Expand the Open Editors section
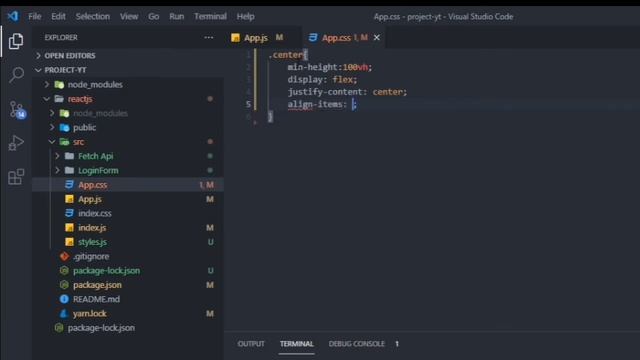This screenshot has height=360, width=640. tap(38, 56)
